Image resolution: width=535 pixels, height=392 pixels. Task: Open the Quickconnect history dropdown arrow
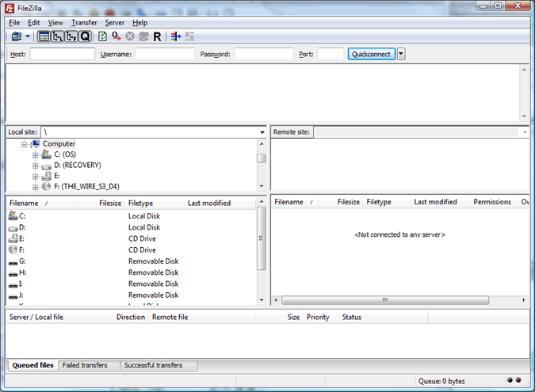pos(401,54)
